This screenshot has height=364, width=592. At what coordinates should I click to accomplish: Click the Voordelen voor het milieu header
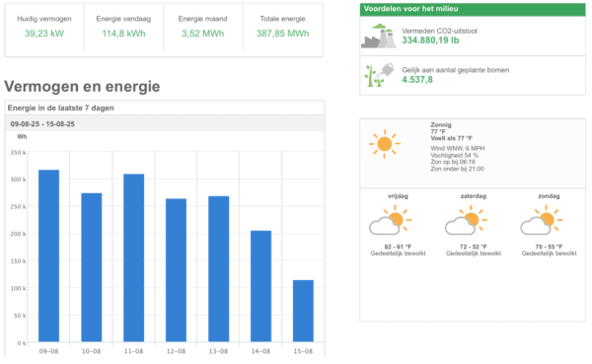tap(473, 9)
